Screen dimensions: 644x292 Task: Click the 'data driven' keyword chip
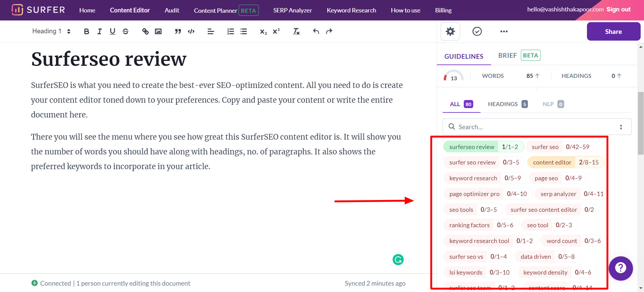(x=548, y=257)
